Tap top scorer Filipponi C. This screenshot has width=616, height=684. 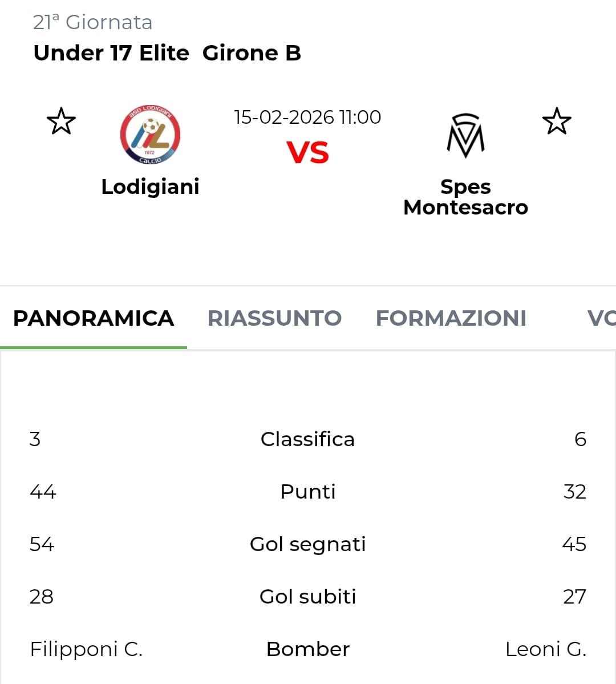point(86,649)
